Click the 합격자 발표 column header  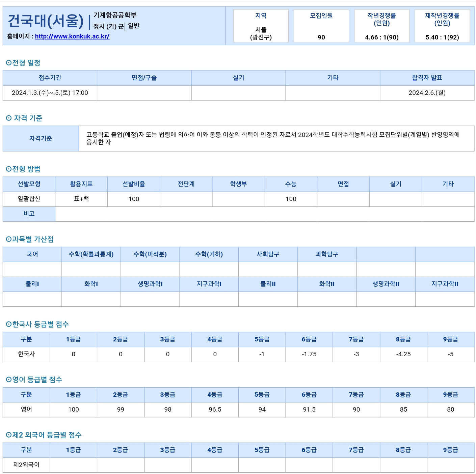(x=427, y=78)
